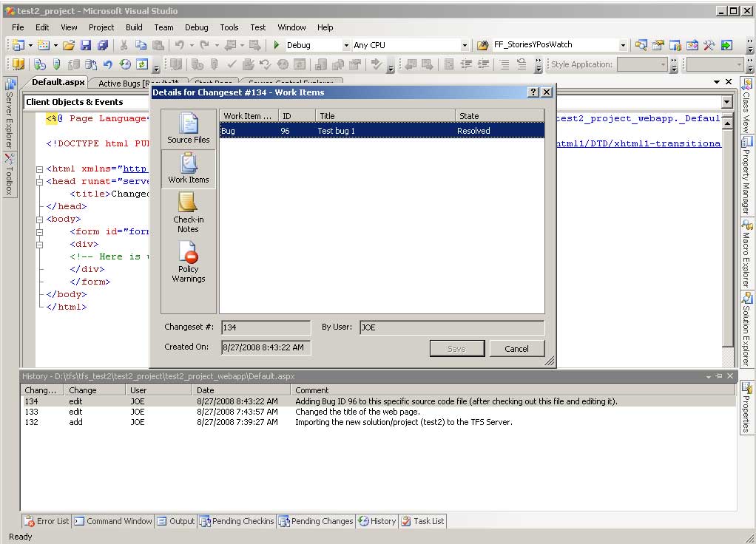This screenshot has height=544, width=756.
Task: Click the blue Undo Checkout arrow icon
Action: pyautogui.click(x=107, y=64)
